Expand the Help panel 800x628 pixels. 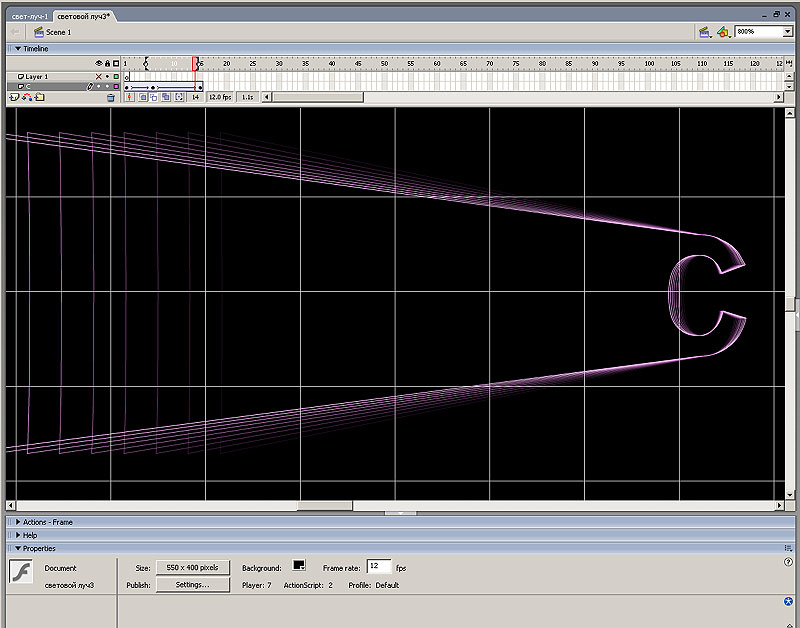[x=29, y=535]
